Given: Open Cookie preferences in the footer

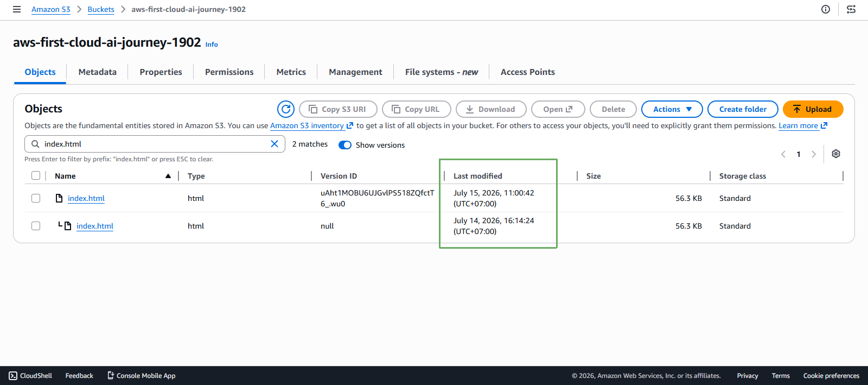Looking at the screenshot, I should (x=831, y=376).
